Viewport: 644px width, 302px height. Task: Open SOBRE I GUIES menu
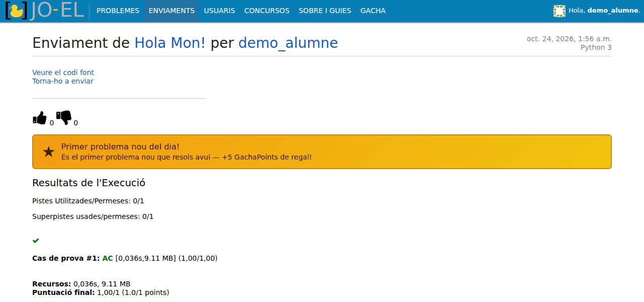325,11
